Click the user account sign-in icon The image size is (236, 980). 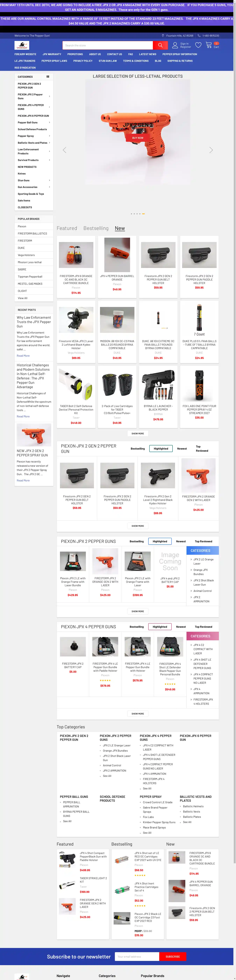click(x=175, y=45)
